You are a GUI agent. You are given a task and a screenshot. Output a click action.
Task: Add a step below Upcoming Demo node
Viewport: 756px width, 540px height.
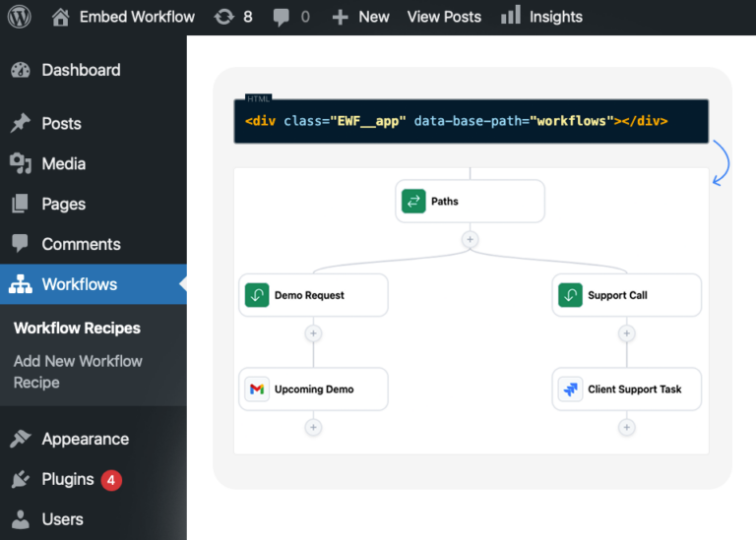click(313, 427)
